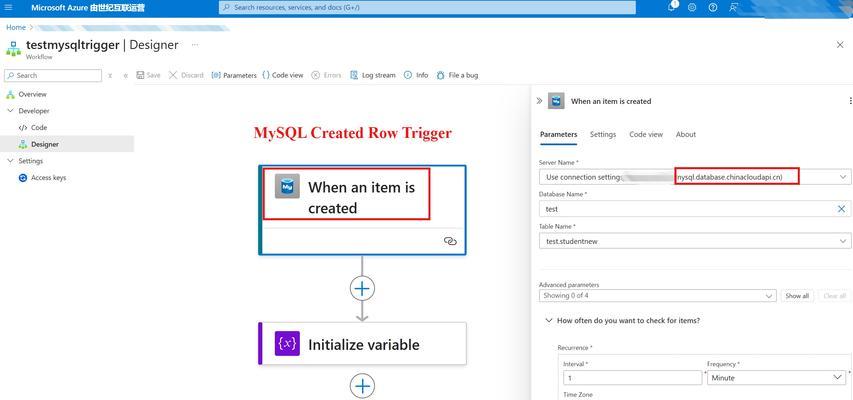Image resolution: width=853 pixels, height=400 pixels.
Task: Open notifications bell in top bar
Action: (672, 8)
